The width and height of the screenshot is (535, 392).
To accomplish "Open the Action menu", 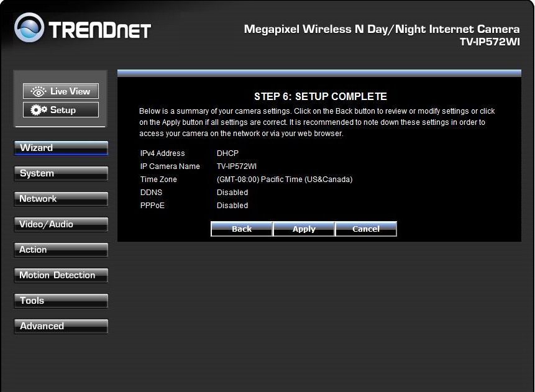I will (x=61, y=250).
